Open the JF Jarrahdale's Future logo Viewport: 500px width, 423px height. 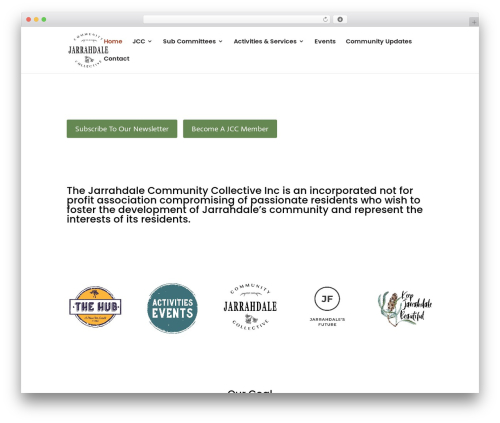pos(327,306)
